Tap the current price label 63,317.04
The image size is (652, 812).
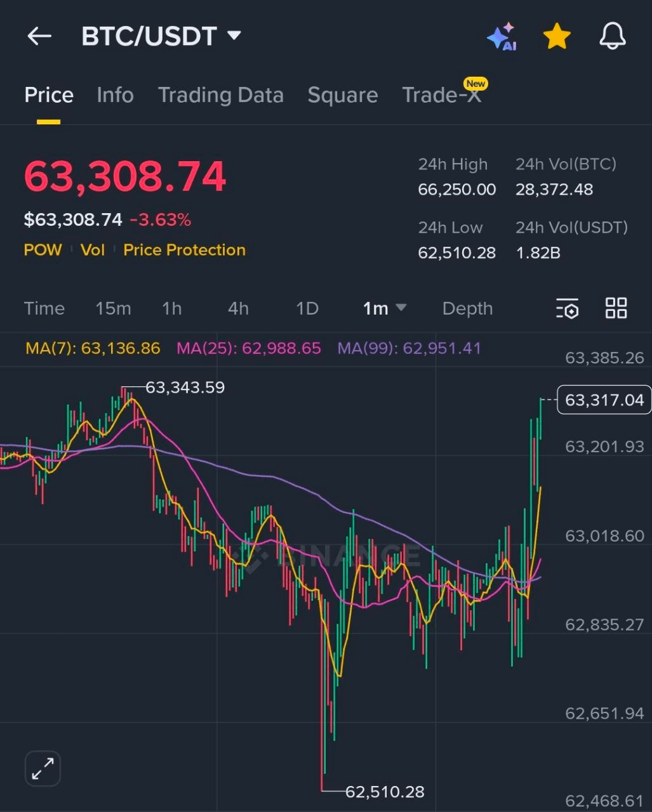602,400
